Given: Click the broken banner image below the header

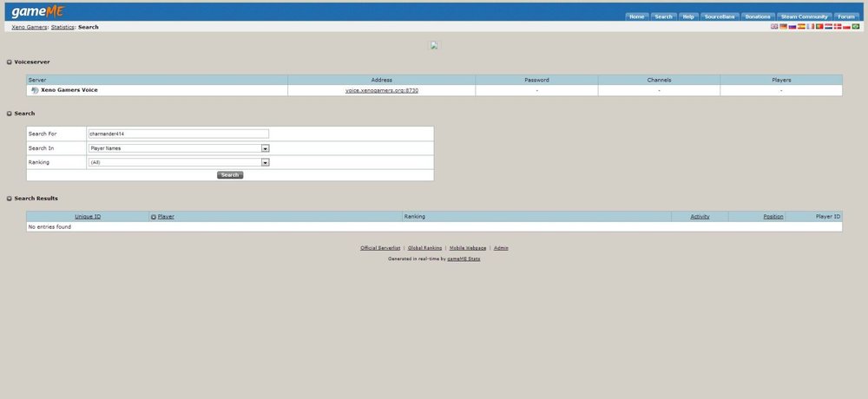Looking at the screenshot, I should tap(434, 45).
